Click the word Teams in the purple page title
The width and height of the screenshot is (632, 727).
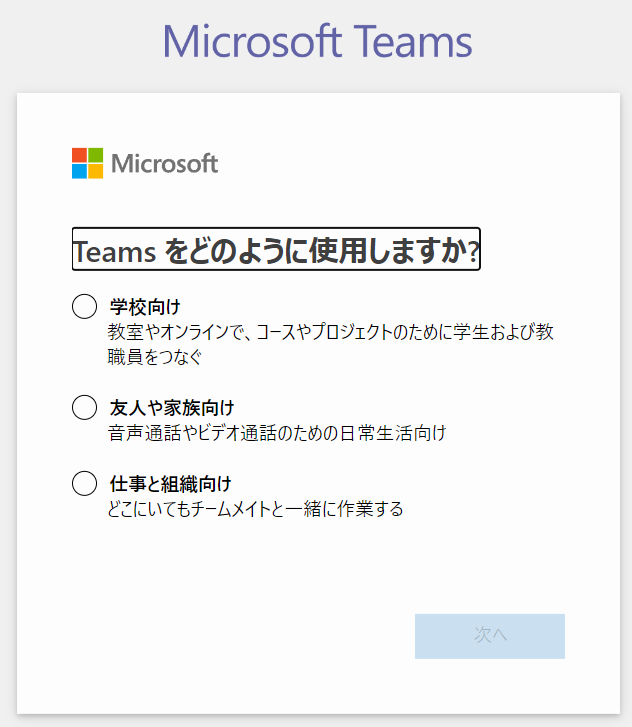tap(413, 42)
